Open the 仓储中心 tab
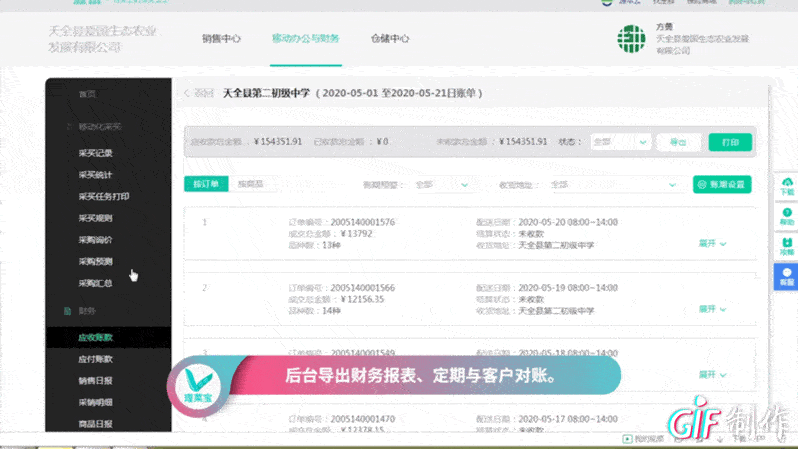Viewport: 798px width, 449px height. tap(390, 39)
